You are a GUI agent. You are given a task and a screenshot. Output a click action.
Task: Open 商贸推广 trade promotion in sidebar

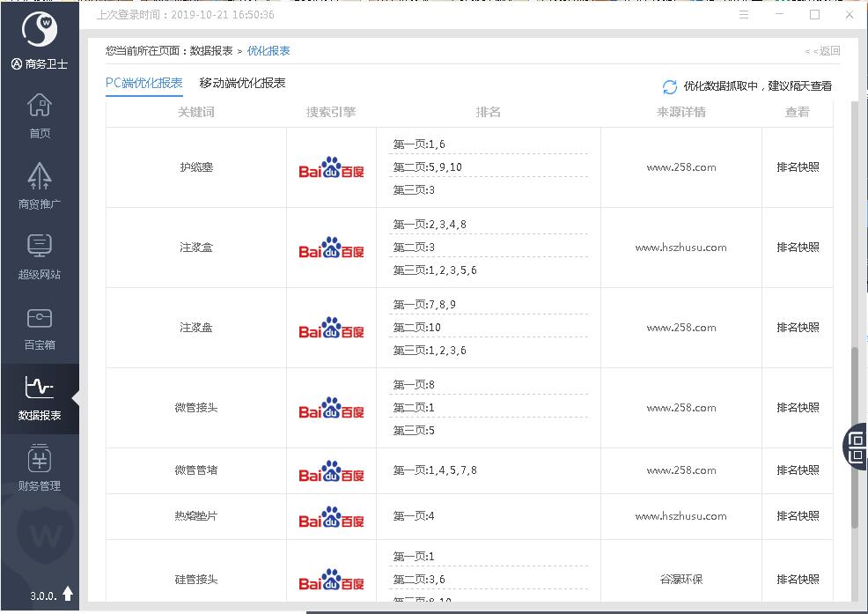[x=40, y=185]
